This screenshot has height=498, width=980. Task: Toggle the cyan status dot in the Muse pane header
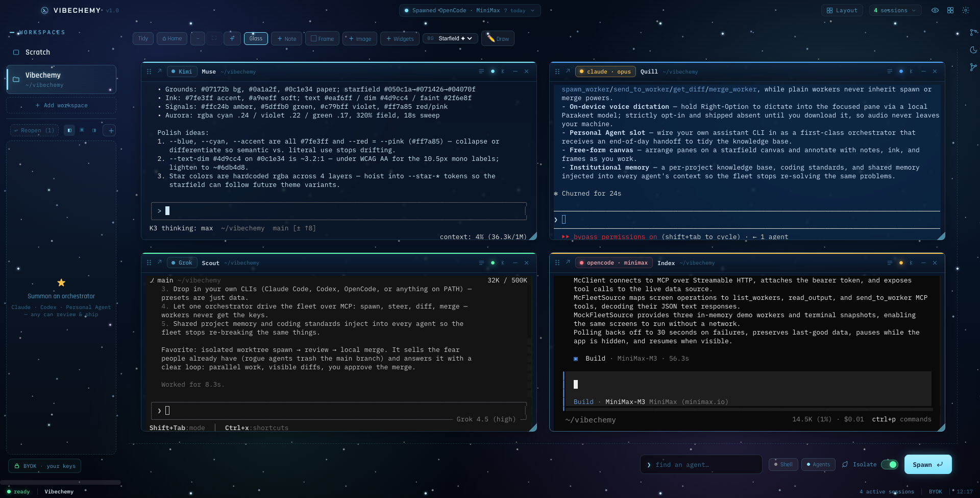[493, 72]
